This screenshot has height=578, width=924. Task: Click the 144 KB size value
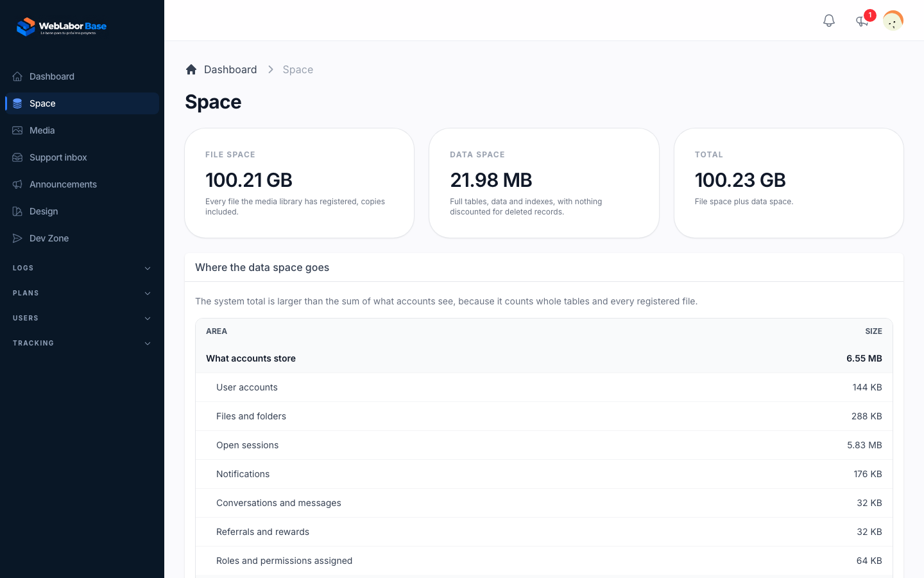(x=867, y=387)
